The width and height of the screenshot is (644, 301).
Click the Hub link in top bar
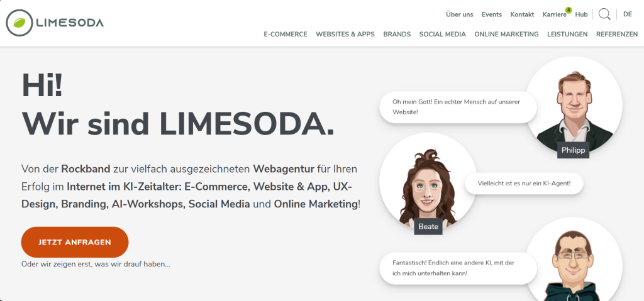(x=581, y=14)
